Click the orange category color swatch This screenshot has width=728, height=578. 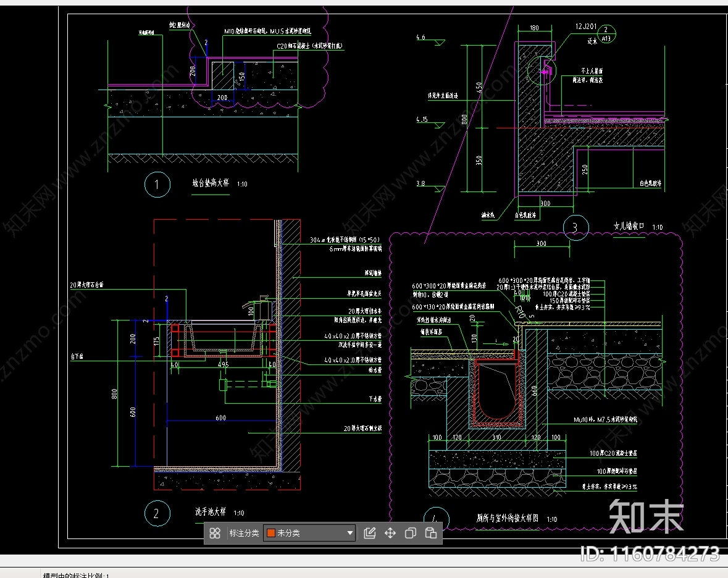(x=271, y=533)
